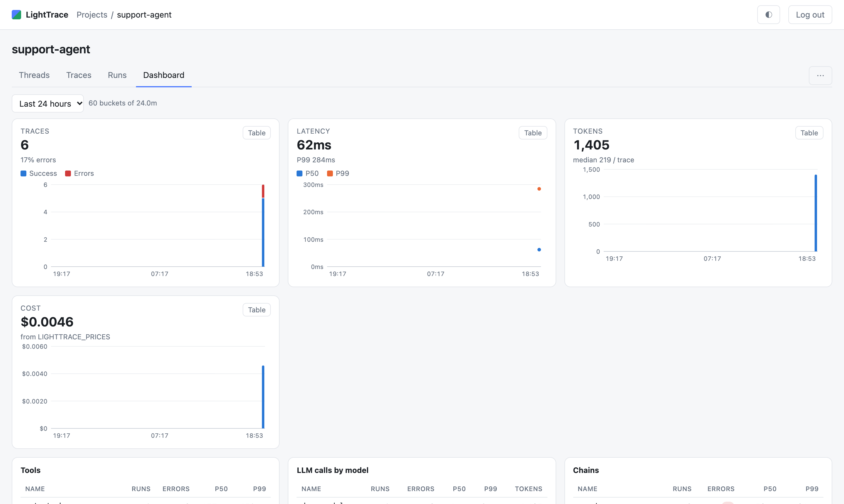Show Cost card as Table

click(x=256, y=310)
